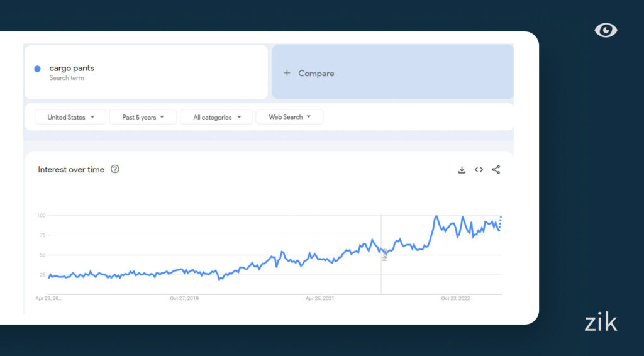Expand the Web Search type dropdown
This screenshot has width=644, height=356.
289,117
